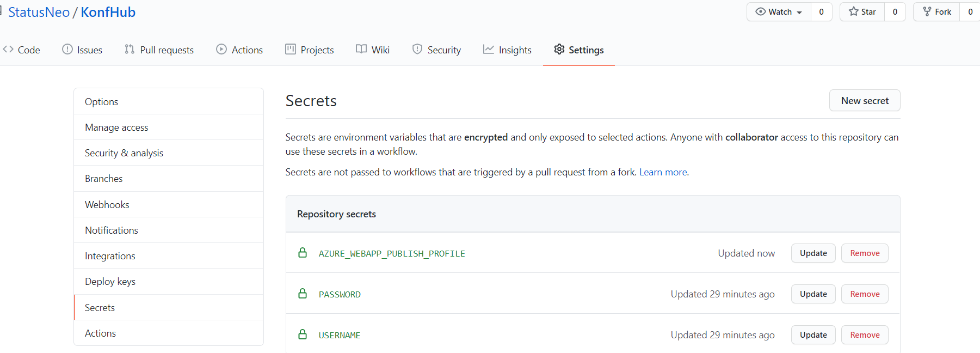Update the AZURE_WEBAPP_PUBLISH_PROFILE secret
The image size is (980, 353).
pyautogui.click(x=813, y=253)
